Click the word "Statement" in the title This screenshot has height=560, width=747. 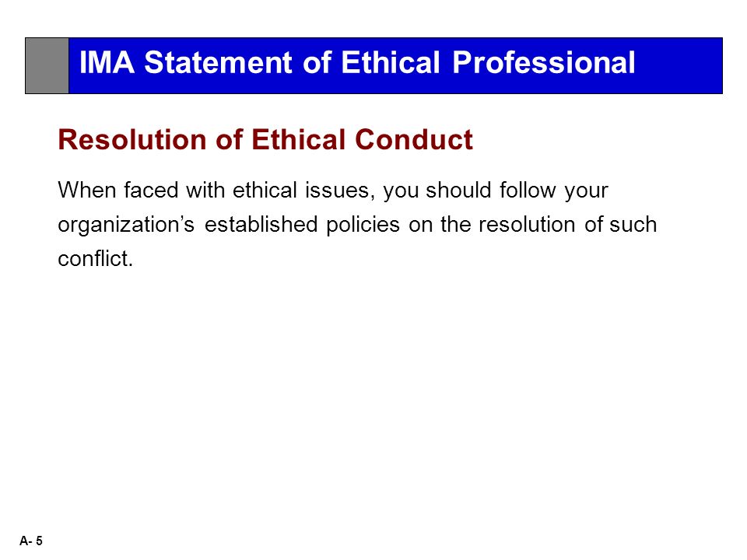tap(218, 62)
